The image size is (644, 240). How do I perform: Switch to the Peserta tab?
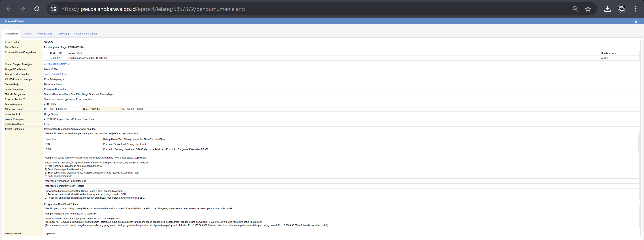click(x=28, y=34)
